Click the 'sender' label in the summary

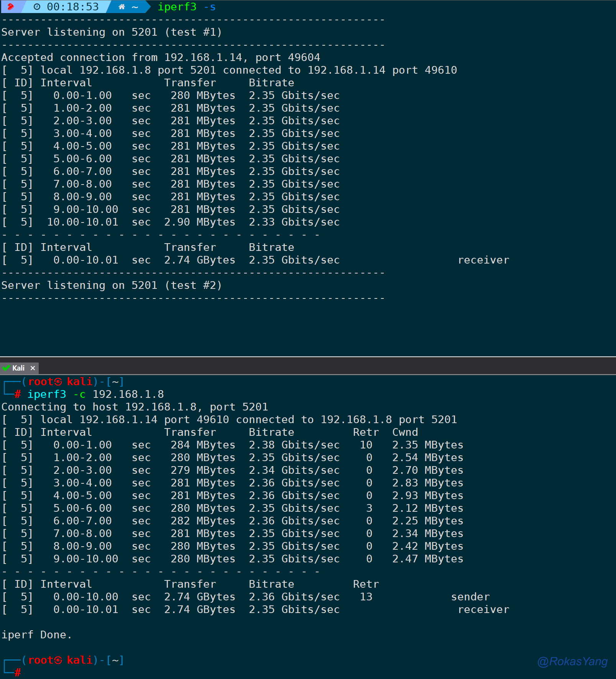point(470,597)
